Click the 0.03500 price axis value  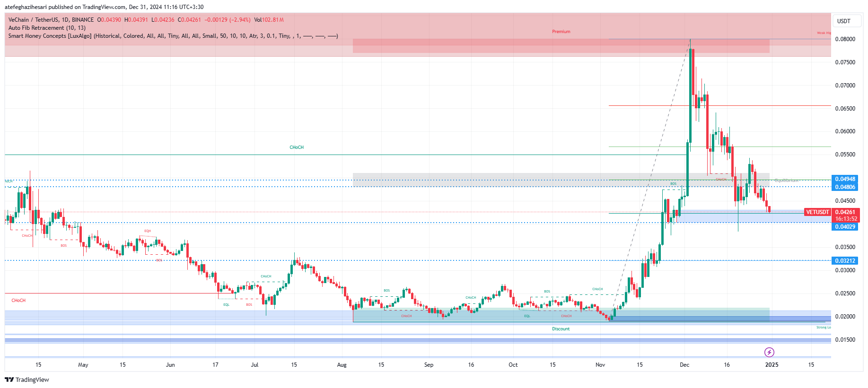845,247
